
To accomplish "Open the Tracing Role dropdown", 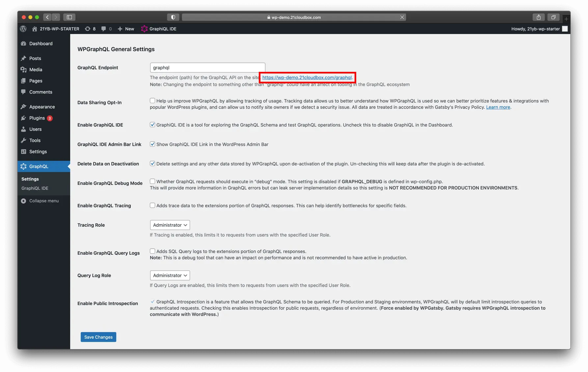I will pyautogui.click(x=170, y=225).
